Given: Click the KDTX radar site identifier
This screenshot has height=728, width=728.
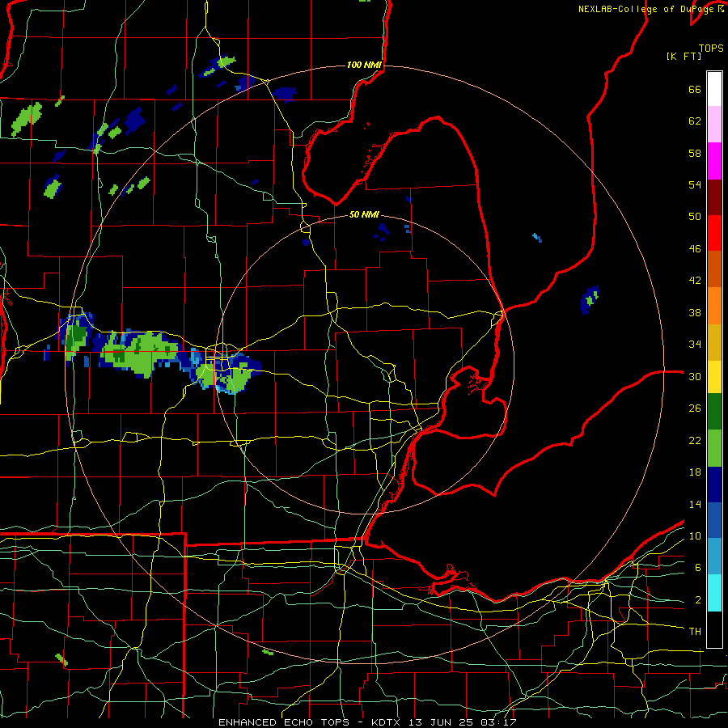Looking at the screenshot, I should (x=387, y=722).
